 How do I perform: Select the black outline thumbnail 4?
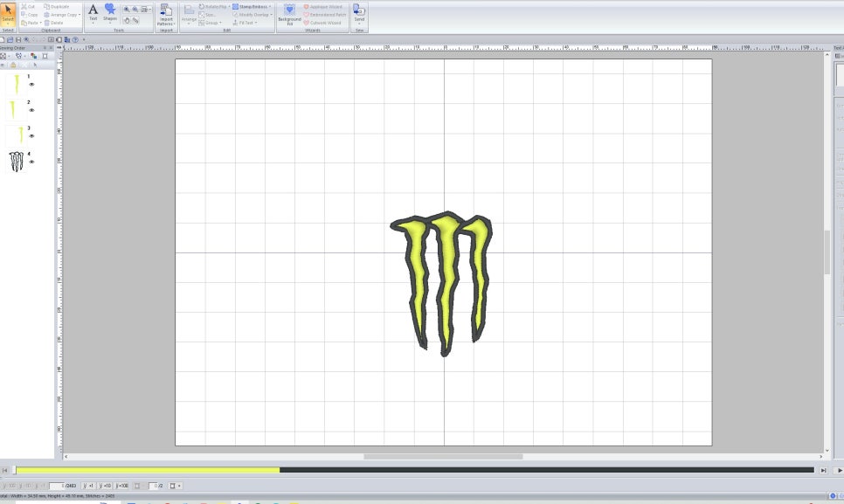[x=16, y=162]
